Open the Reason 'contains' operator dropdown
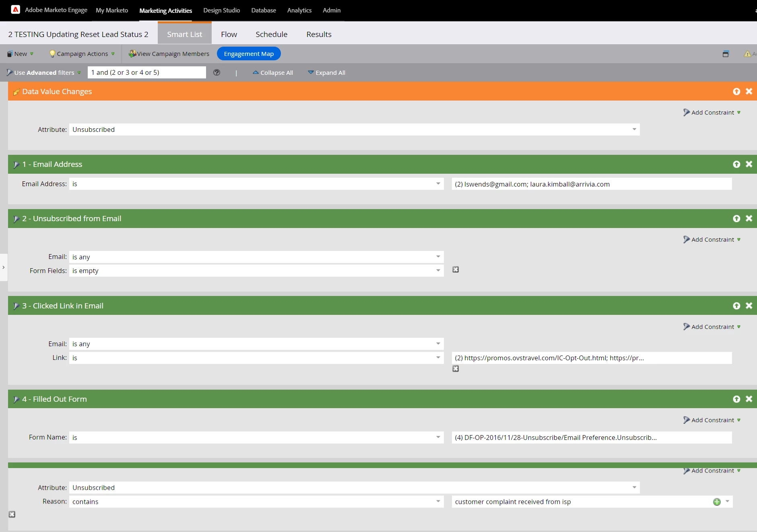 point(256,502)
